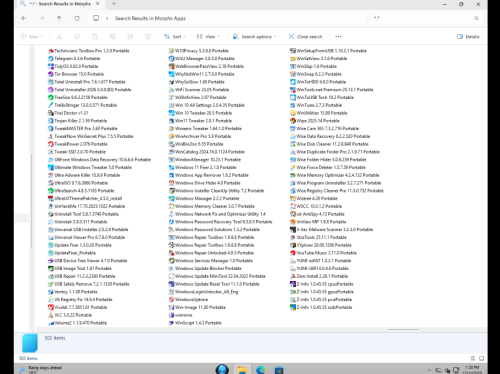Open File Explorer from the taskbar
500x374 pixels.
point(242,370)
